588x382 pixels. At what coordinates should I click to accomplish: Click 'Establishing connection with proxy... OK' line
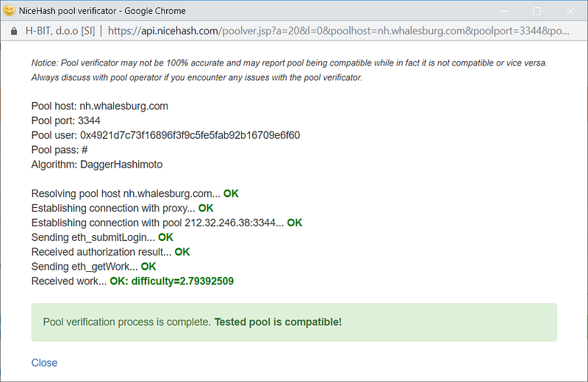click(x=122, y=208)
